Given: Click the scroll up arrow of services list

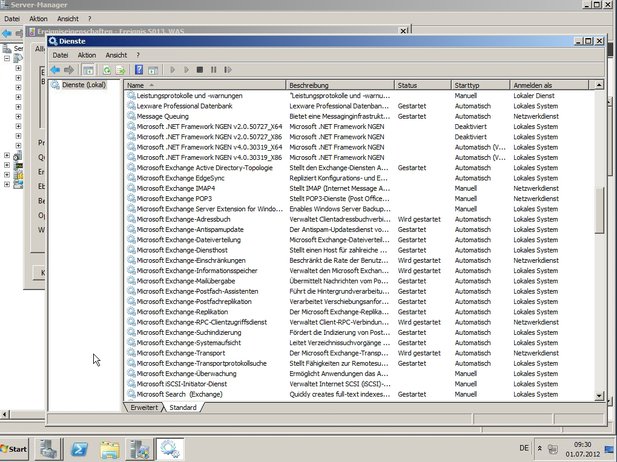Looking at the screenshot, I should (599, 85).
